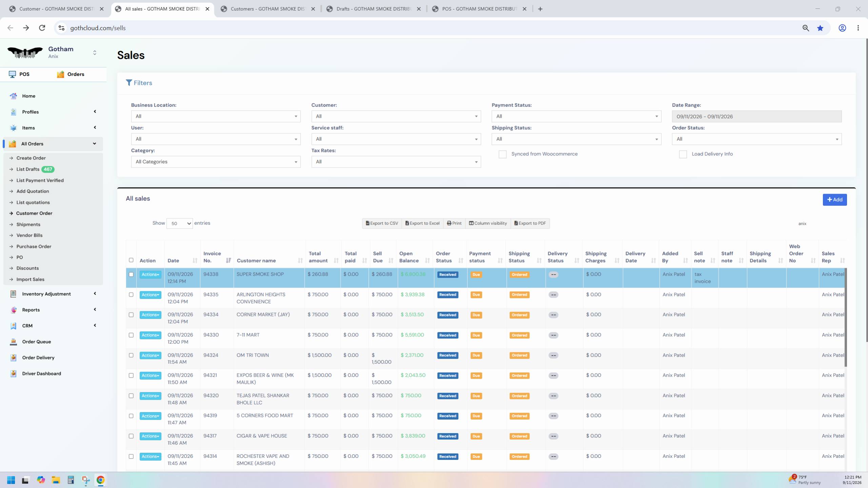The height and width of the screenshot is (488, 868).
Task: Click the Date Range input field
Action: 756,116
